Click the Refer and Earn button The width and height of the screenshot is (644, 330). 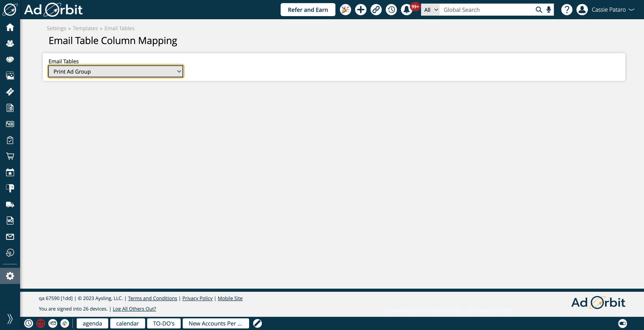tap(308, 10)
